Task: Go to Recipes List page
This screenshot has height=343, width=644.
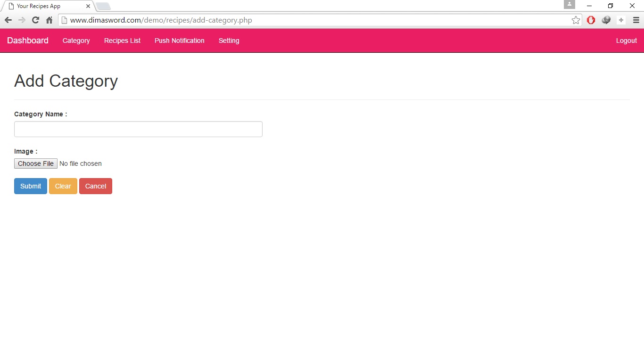Action: pos(122,41)
